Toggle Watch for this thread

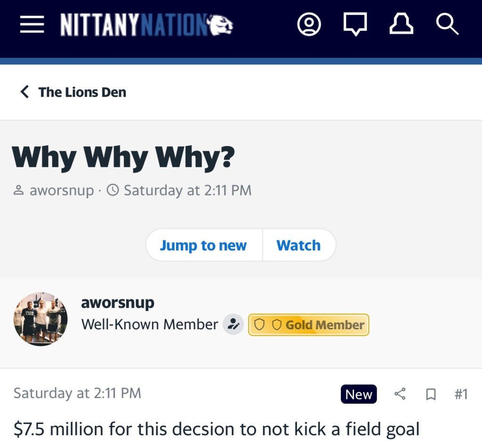coord(298,245)
